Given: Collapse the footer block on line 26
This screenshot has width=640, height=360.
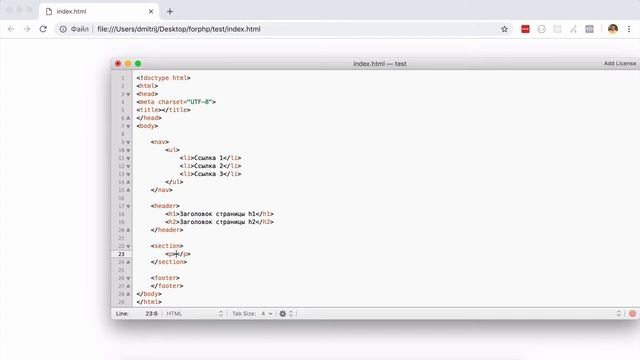Looking at the screenshot, I should coord(128,278).
